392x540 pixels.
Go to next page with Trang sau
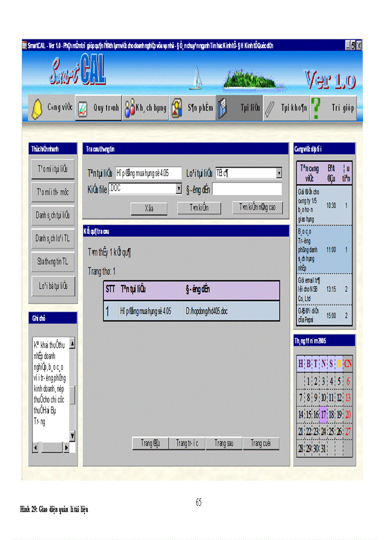click(x=224, y=443)
